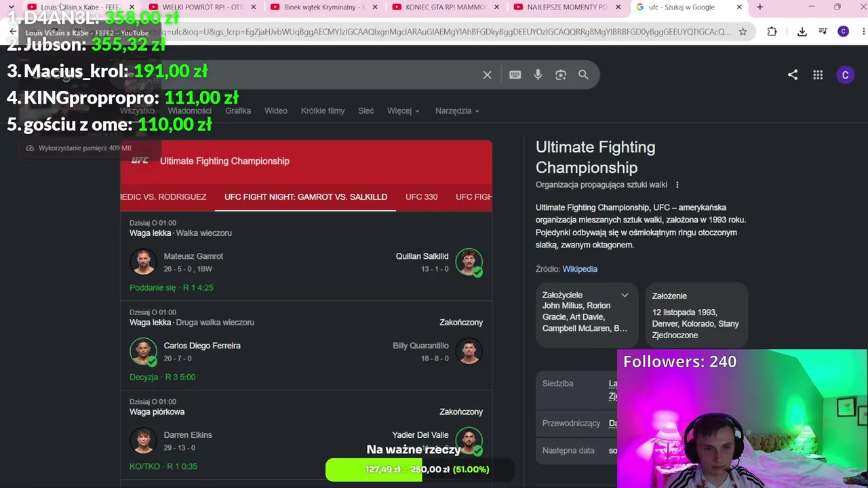The height and width of the screenshot is (488, 868).
Task: Open Billy Quarantillo's fighter photo
Action: [469, 351]
